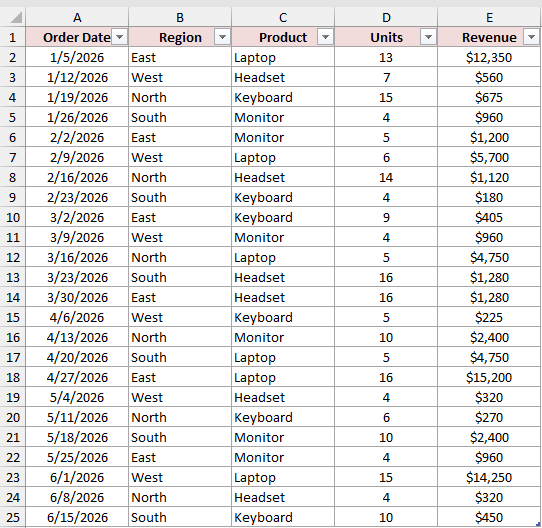
Task: Click the Product header cell
Action: [x=283, y=37]
